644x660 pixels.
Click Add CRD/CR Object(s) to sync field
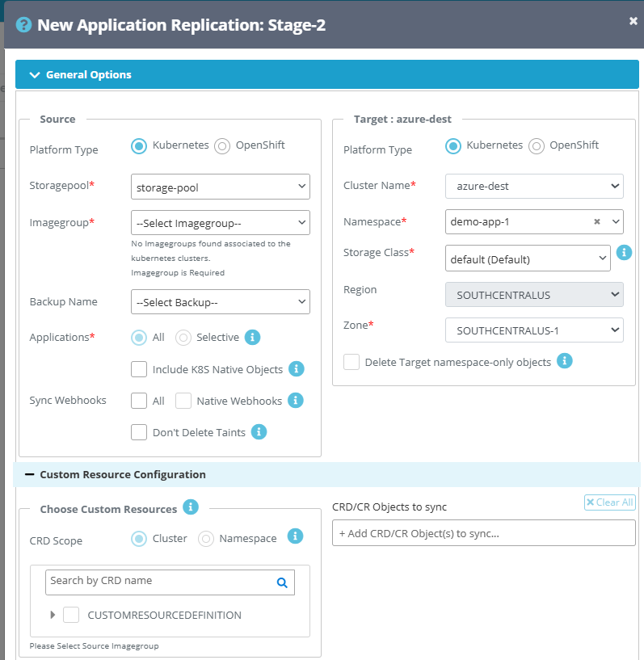click(x=484, y=533)
